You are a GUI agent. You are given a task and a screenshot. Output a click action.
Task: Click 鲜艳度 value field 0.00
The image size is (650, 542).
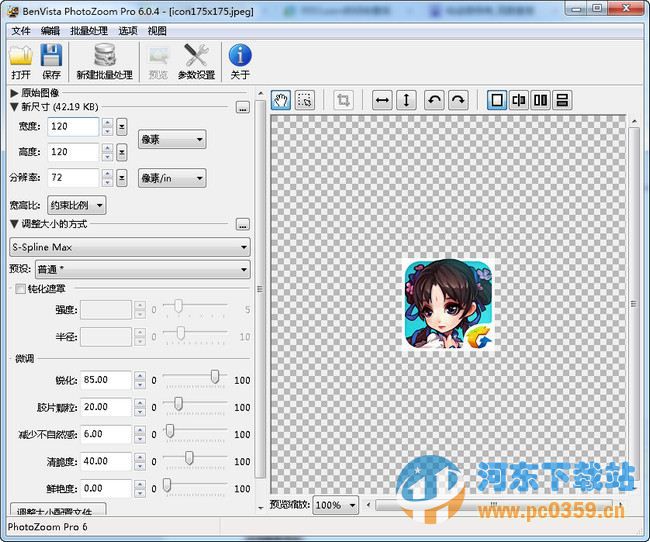click(106, 489)
